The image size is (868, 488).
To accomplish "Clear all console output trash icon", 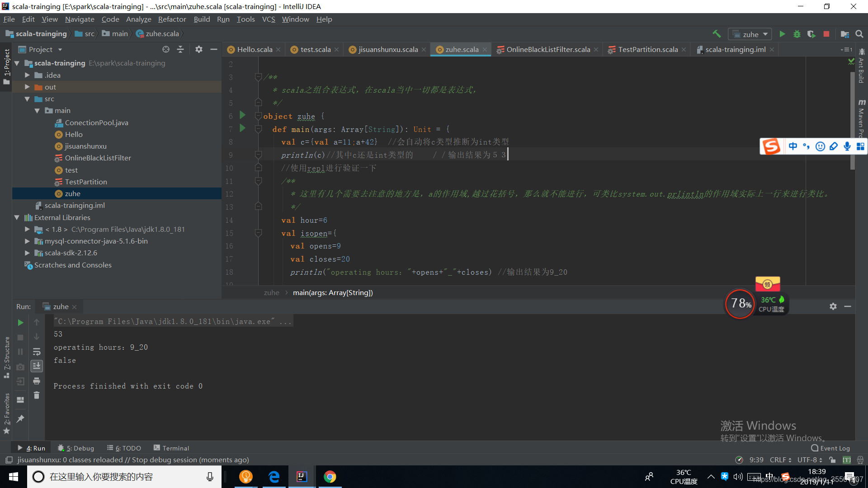I will click(x=37, y=395).
